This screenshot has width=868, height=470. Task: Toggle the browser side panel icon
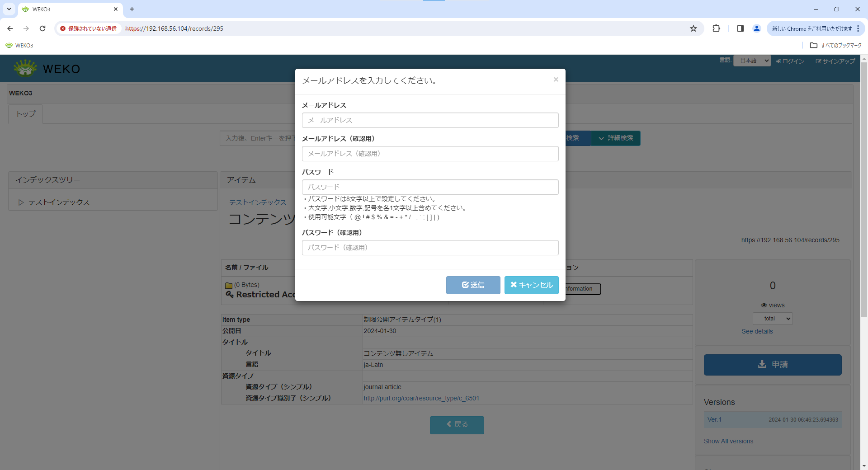pos(740,28)
